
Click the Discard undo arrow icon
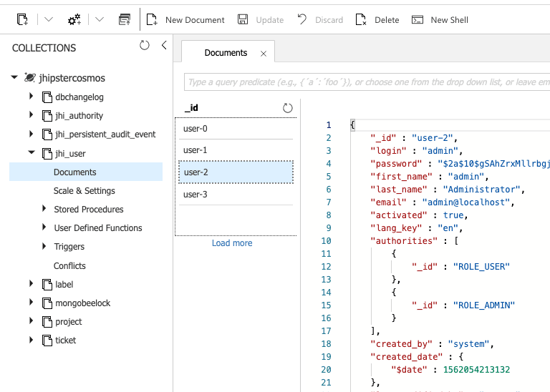(302, 19)
